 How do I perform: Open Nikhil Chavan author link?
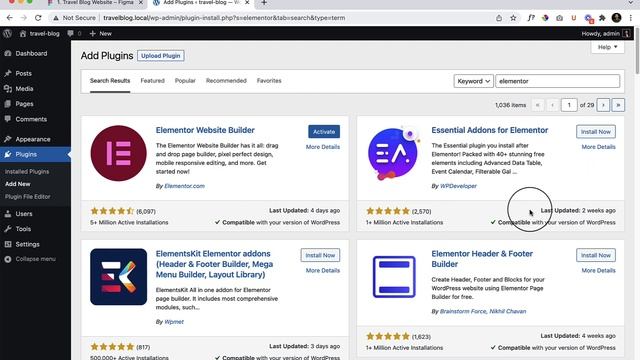[x=508, y=311]
